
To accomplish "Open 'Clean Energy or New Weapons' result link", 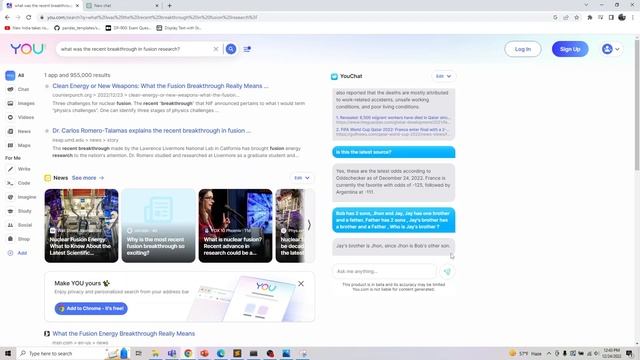I will (x=160, y=86).
